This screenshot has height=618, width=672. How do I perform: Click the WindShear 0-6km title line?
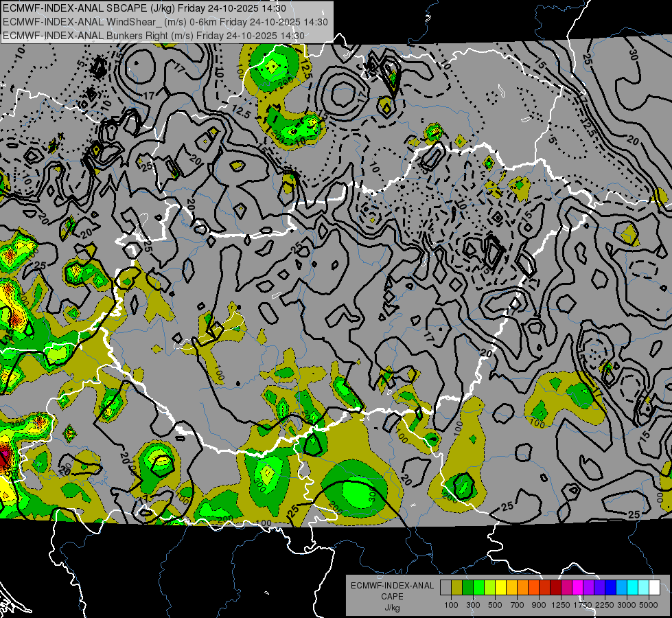click(165, 21)
